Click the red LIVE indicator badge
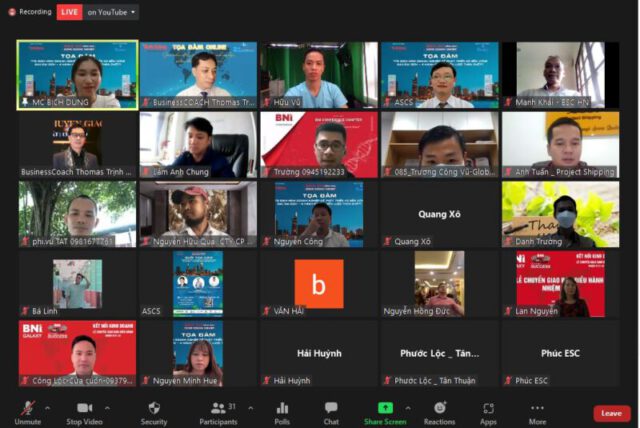This screenshot has width=640, height=428. (69, 12)
